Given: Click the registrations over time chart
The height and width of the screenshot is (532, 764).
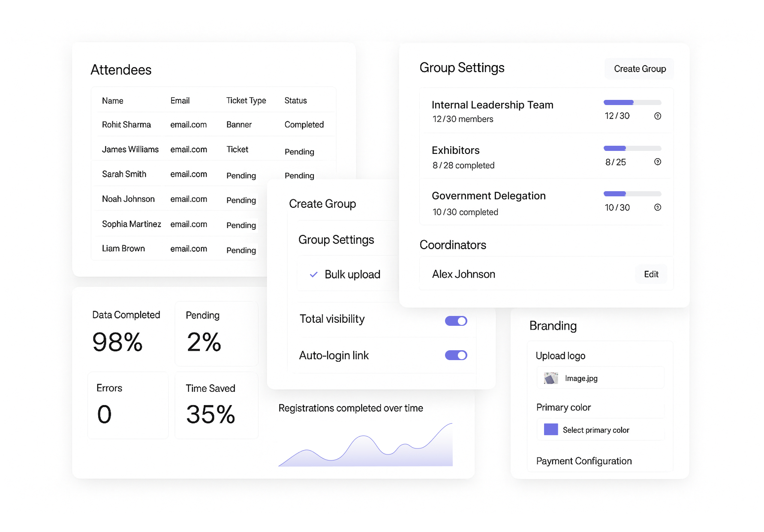Looking at the screenshot, I should coord(365,446).
